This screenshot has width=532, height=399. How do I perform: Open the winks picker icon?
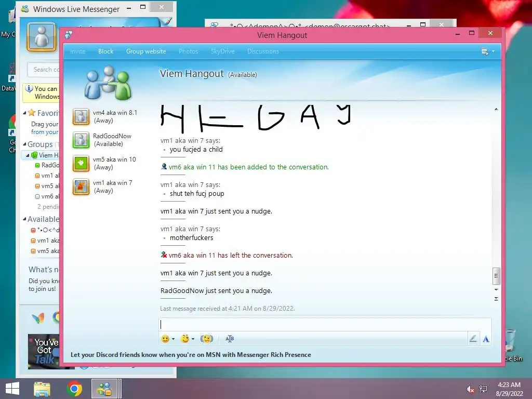(x=185, y=339)
